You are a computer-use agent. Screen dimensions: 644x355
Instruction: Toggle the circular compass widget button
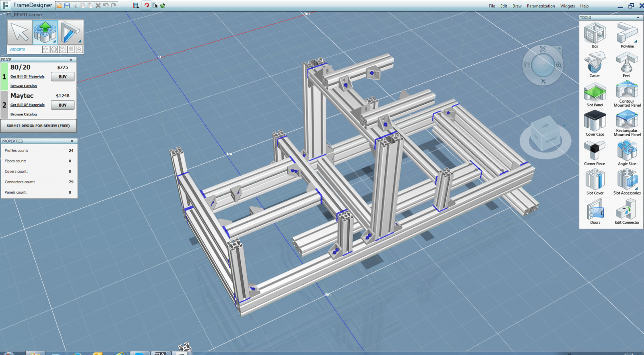click(54, 50)
